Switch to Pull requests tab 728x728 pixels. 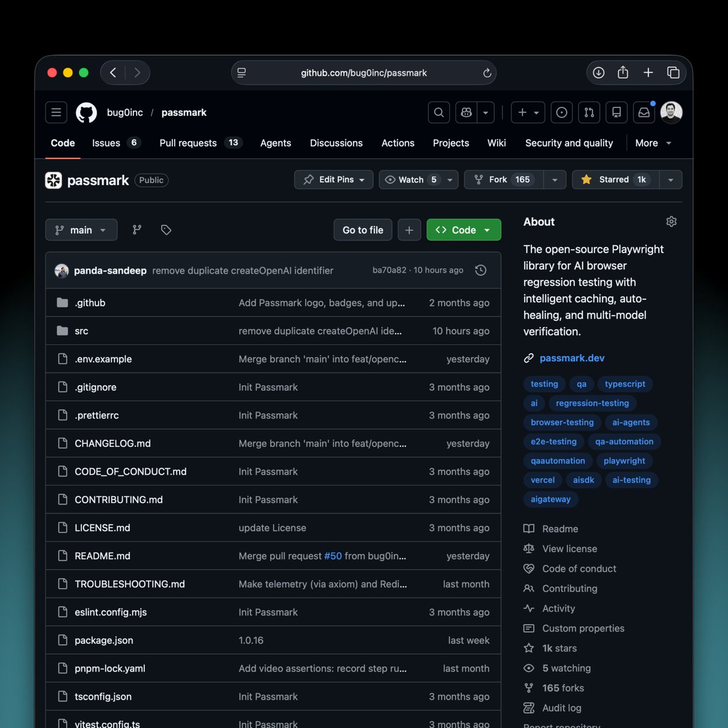click(200, 143)
